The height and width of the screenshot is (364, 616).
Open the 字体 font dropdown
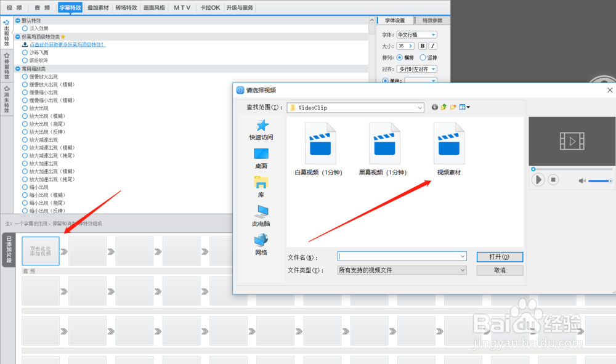point(416,34)
